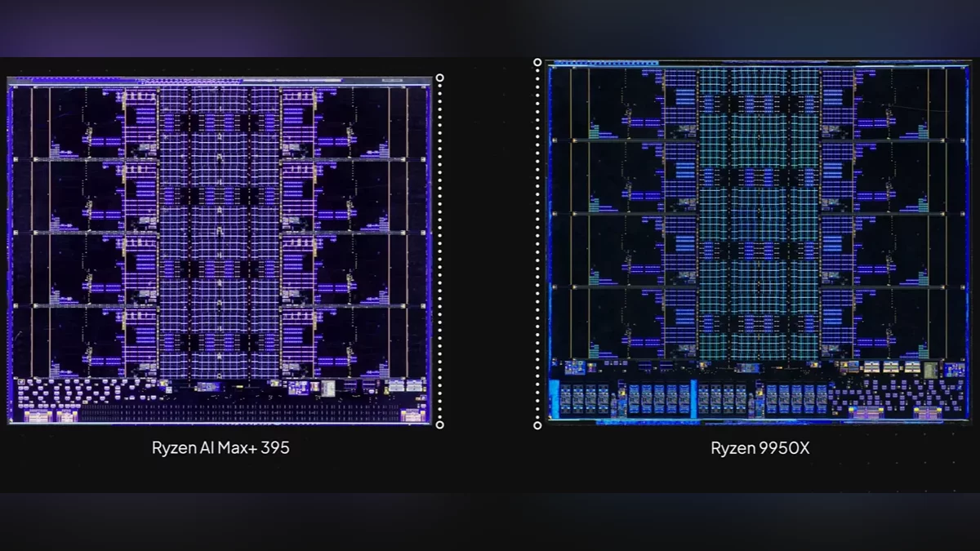Click the "Ryzen AI Max+ 395" caption

(220, 448)
